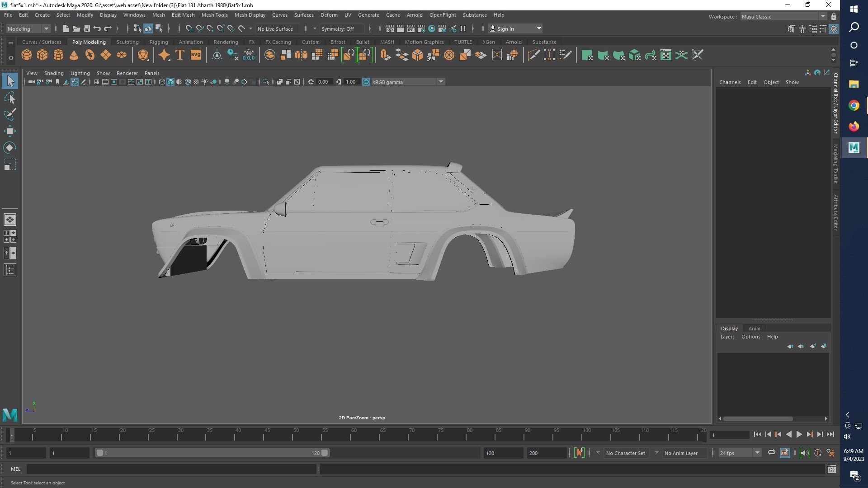The image size is (868, 488).
Task: Create a polygon cube from the shelf
Action: (x=42, y=55)
